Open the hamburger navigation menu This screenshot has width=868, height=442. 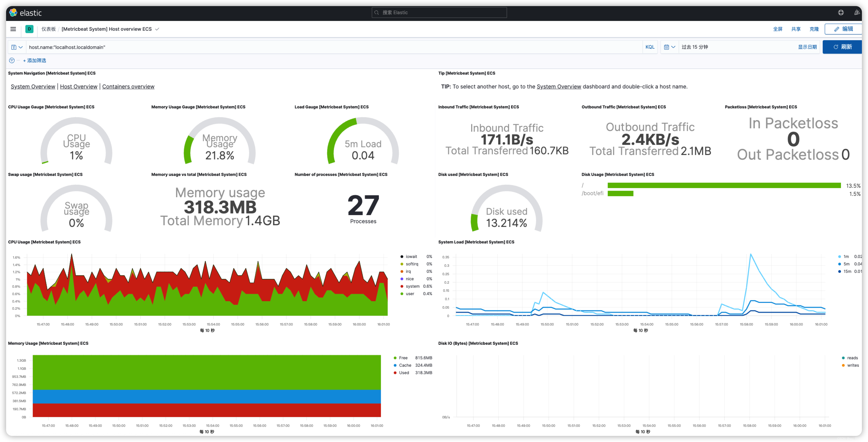click(x=13, y=29)
